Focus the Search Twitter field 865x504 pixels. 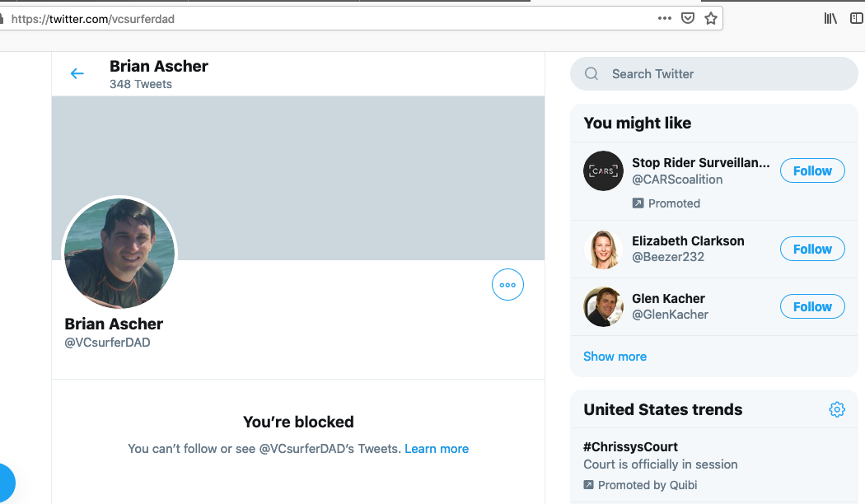(x=714, y=74)
